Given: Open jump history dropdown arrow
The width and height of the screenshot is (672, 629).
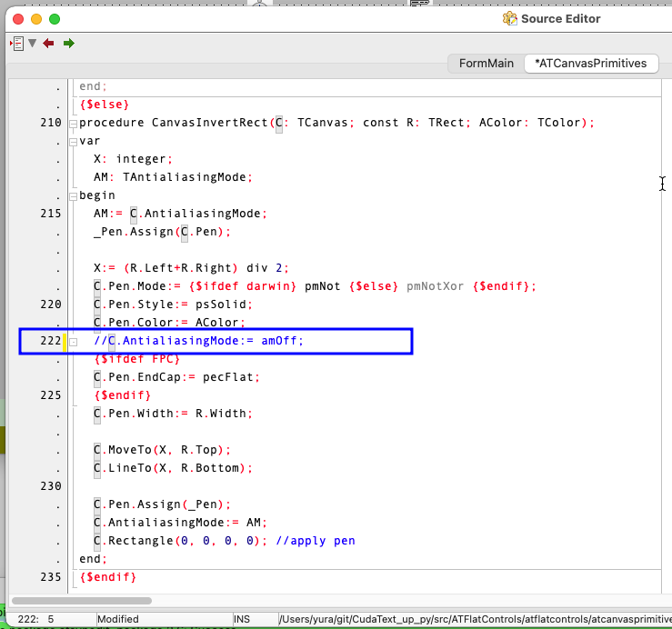Looking at the screenshot, I should [32, 43].
